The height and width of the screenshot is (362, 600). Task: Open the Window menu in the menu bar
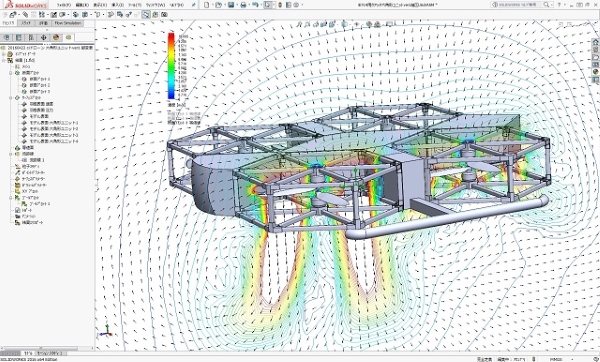coord(156,5)
